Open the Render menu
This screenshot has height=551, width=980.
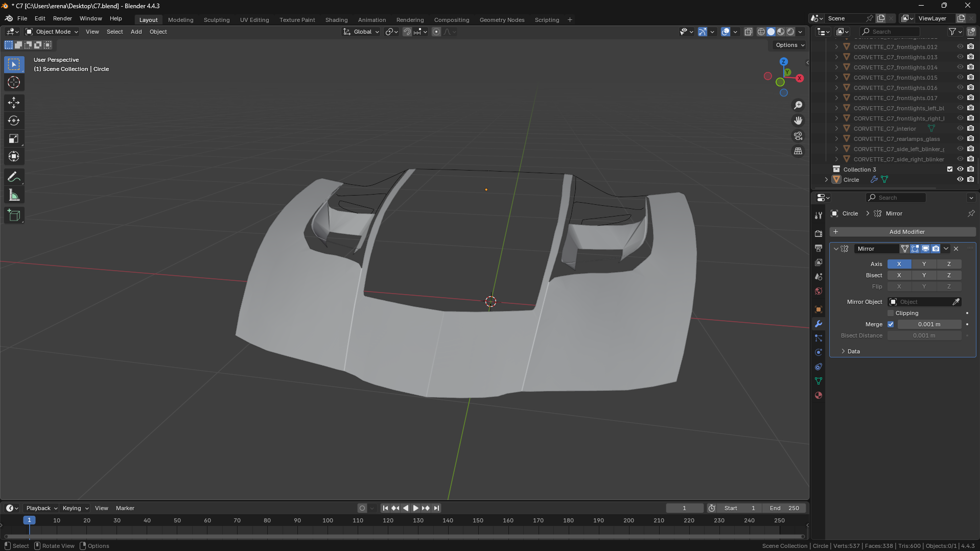click(x=62, y=18)
